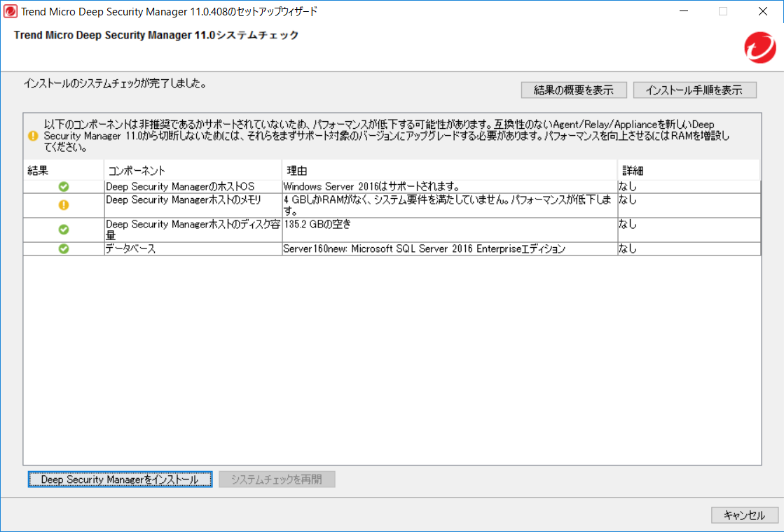Open インストール手順を表示 button
The height and width of the screenshot is (532, 784).
[694, 90]
